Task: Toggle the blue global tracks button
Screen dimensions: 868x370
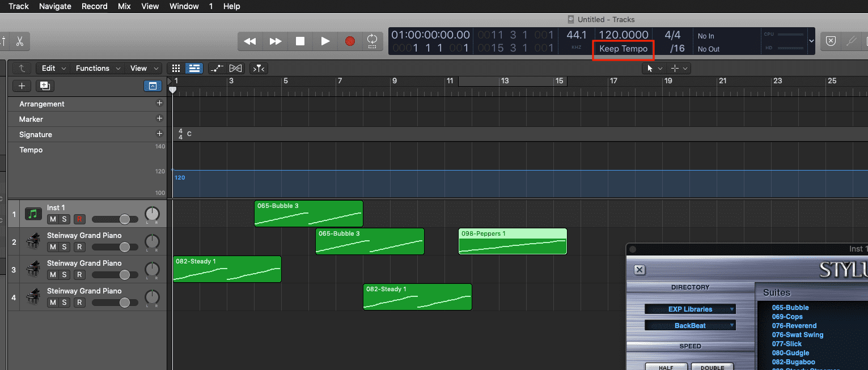Action: (153, 86)
